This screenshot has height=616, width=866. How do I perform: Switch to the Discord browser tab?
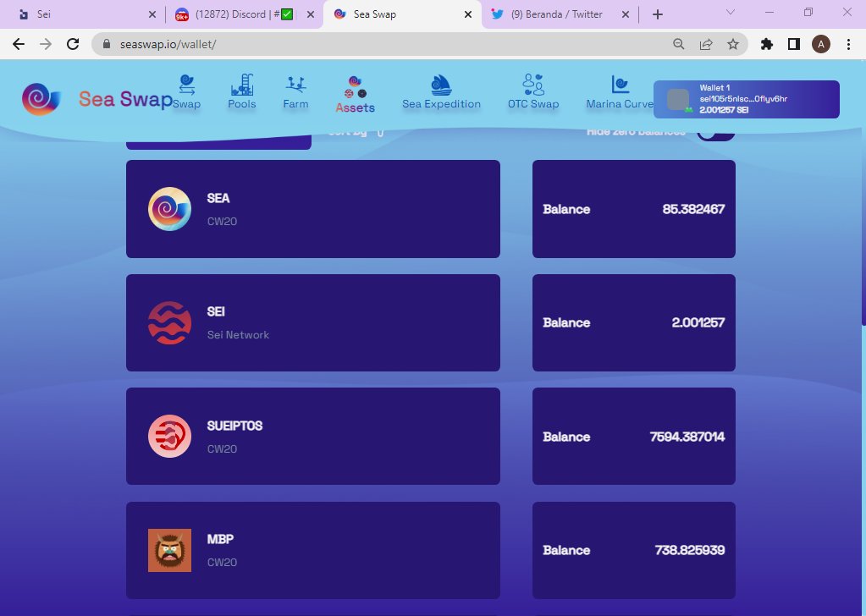[x=244, y=14]
